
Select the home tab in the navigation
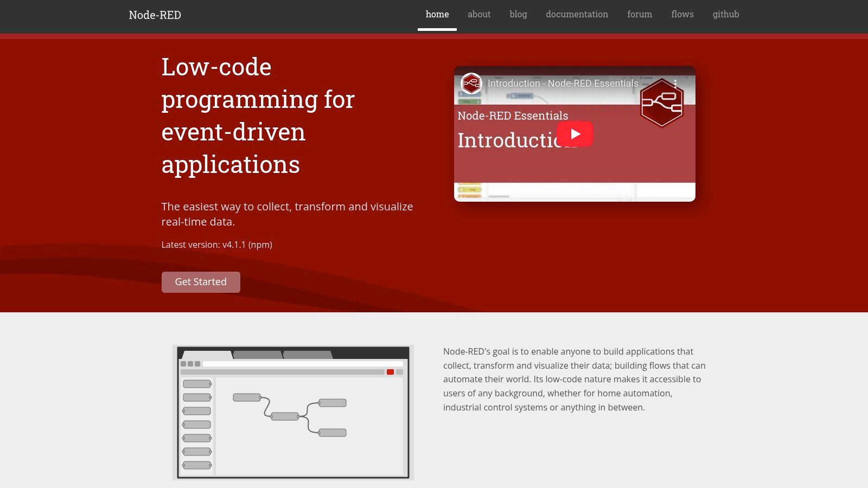coord(437,14)
